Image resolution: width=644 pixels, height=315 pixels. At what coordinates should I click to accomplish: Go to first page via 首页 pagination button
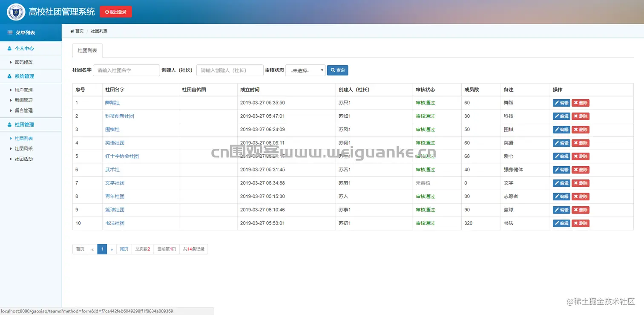click(x=80, y=249)
